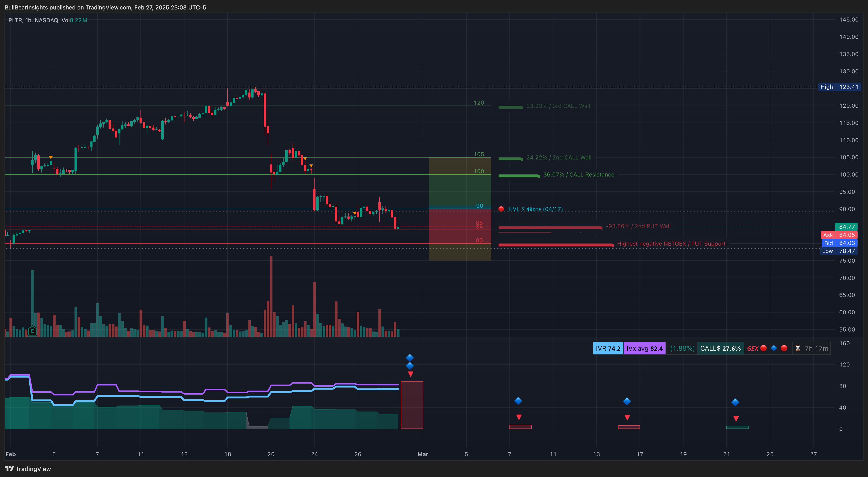
Task: Select the IVR 74.2 badge
Action: pos(608,348)
